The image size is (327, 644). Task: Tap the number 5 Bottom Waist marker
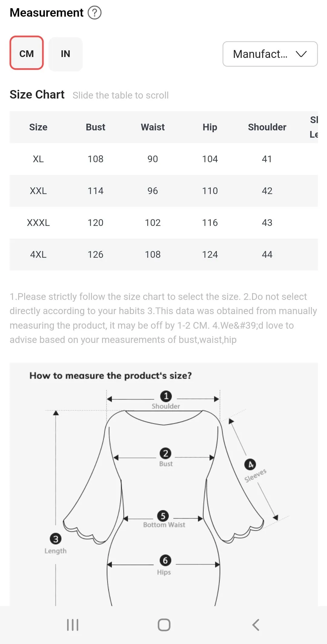163,515
